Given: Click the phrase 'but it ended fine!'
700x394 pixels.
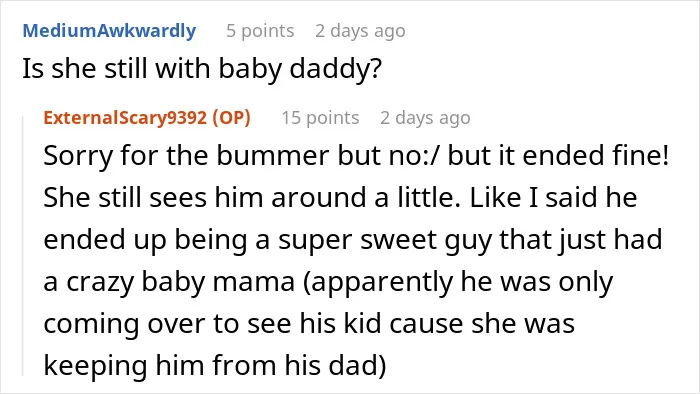Looking at the screenshot, I should pos(558,155).
